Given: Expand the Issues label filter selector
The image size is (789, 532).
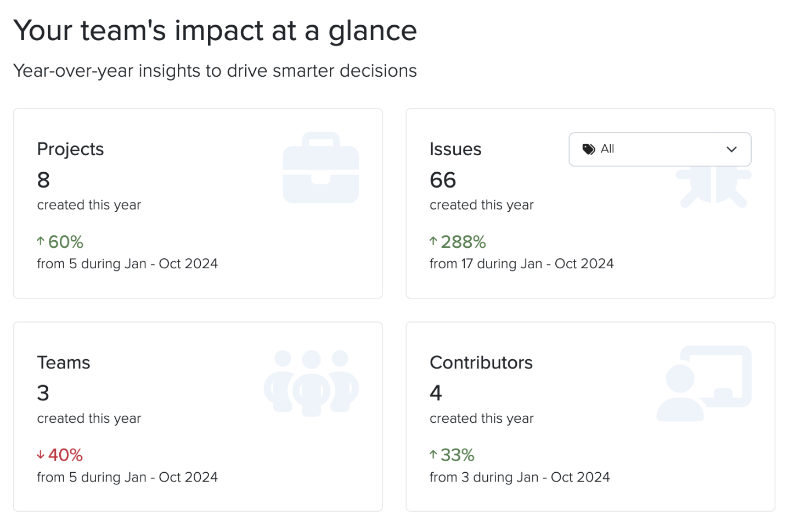Looking at the screenshot, I should [660, 149].
